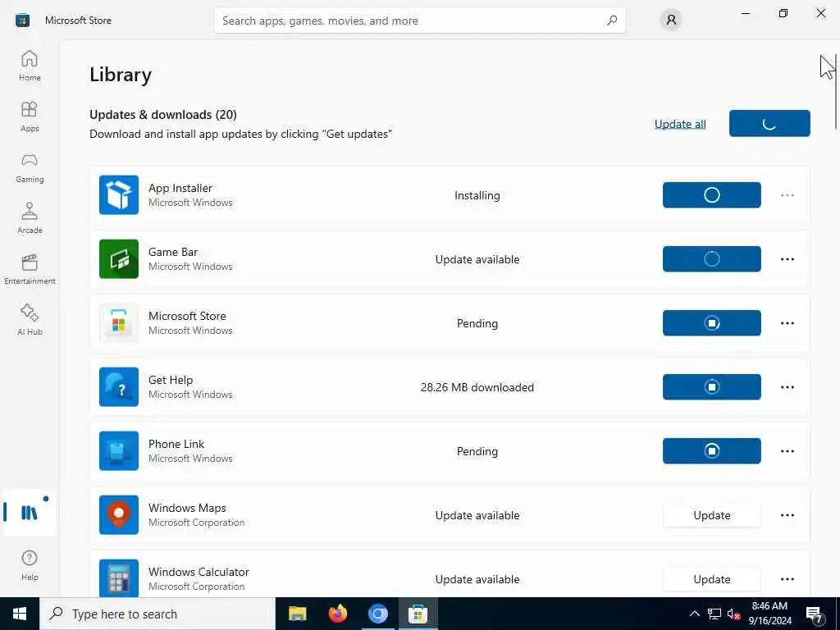Click the search apps, games, movies field
This screenshot has height=630, width=840.
[419, 21]
